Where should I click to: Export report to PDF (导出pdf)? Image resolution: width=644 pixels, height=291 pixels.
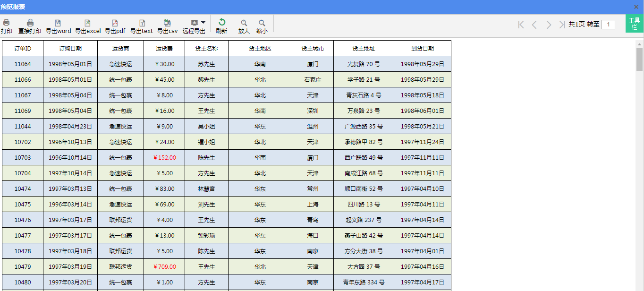pos(115,23)
